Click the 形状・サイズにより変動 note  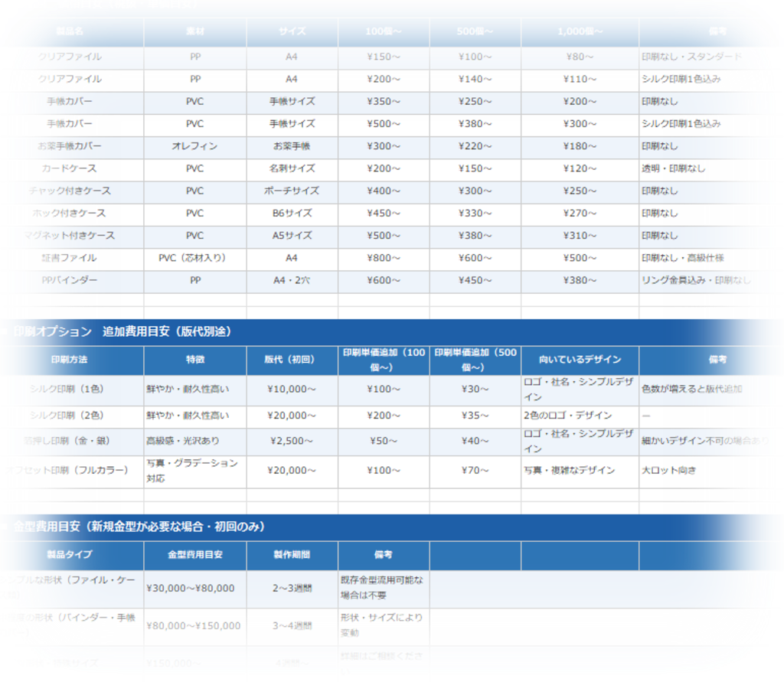(x=382, y=626)
